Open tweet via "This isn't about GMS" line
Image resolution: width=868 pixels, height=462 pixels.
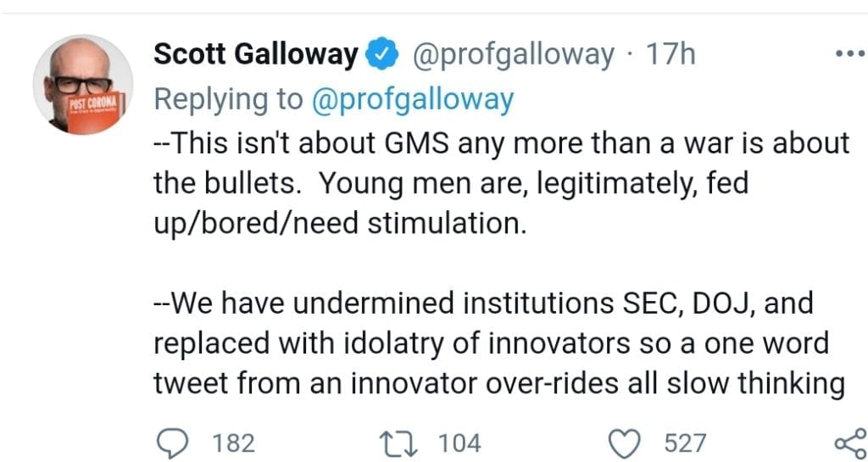coord(502,143)
